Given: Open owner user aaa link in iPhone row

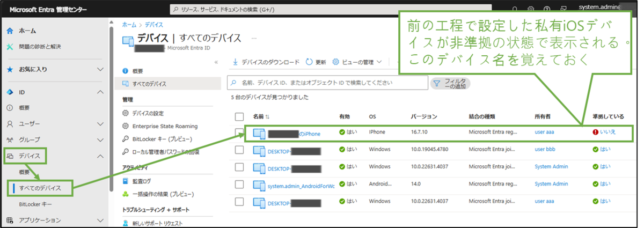Looking at the screenshot, I should pos(544,131).
